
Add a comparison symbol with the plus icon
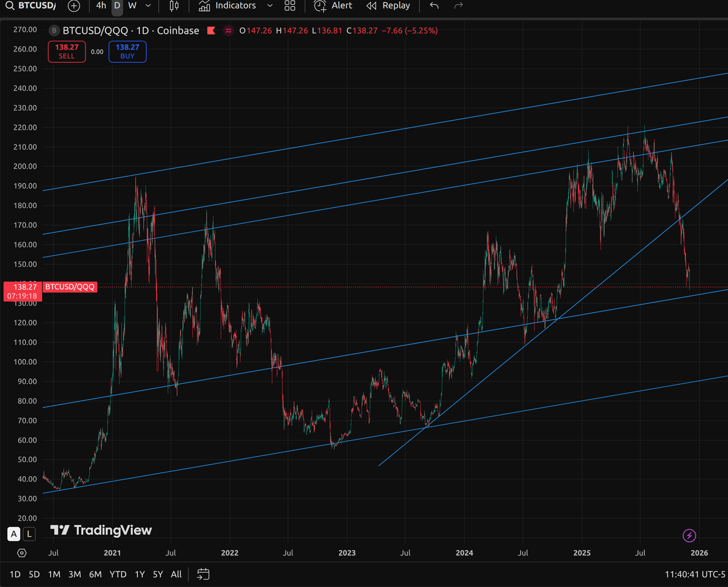point(74,6)
